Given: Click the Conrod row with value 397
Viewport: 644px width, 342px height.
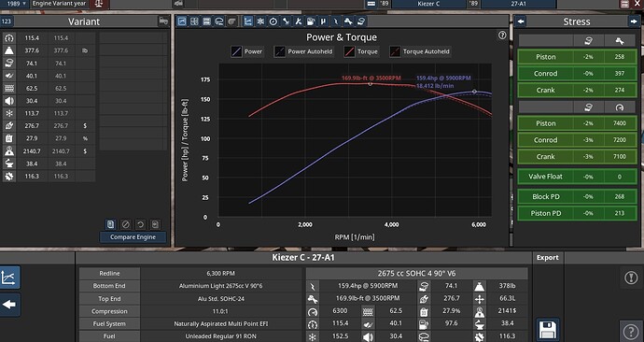Looking at the screenshot, I should tap(577, 74).
